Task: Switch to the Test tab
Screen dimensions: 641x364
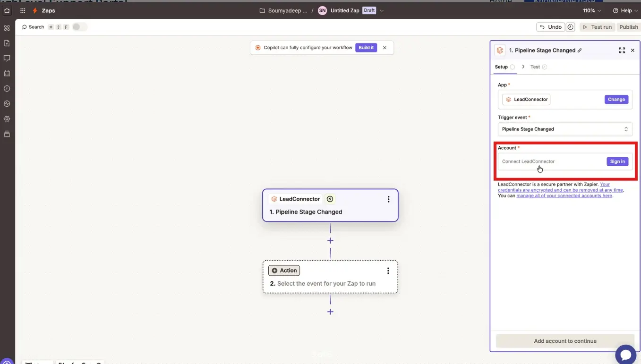Action: click(538, 67)
